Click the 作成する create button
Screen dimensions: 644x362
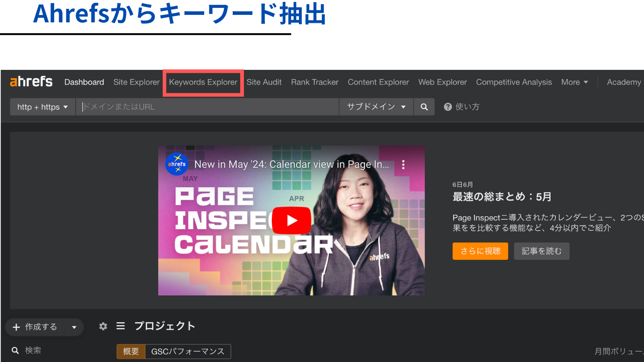35,327
